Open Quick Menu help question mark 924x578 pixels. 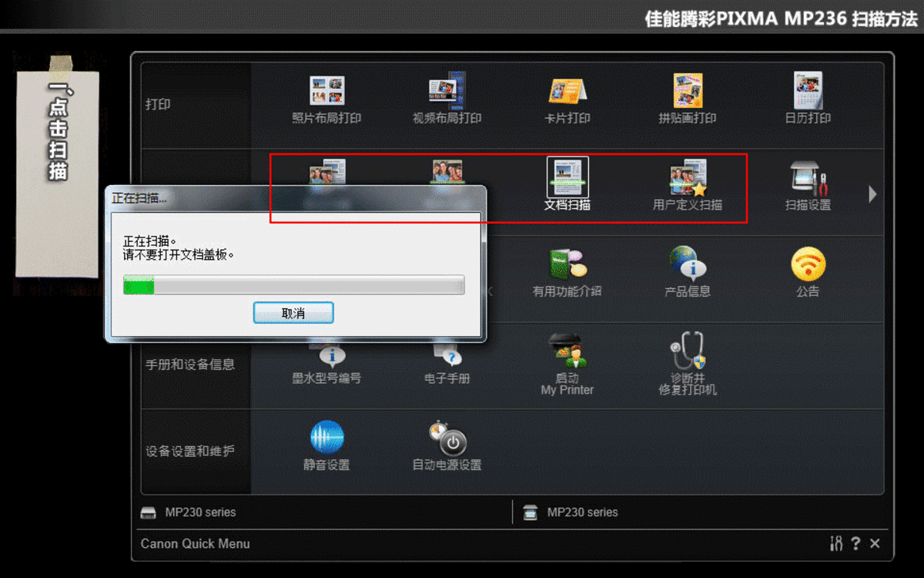[x=855, y=543]
